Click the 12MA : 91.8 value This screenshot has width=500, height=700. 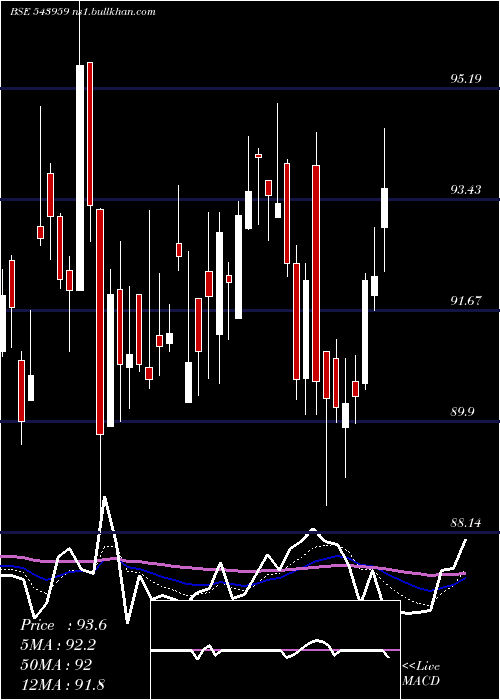62,684
